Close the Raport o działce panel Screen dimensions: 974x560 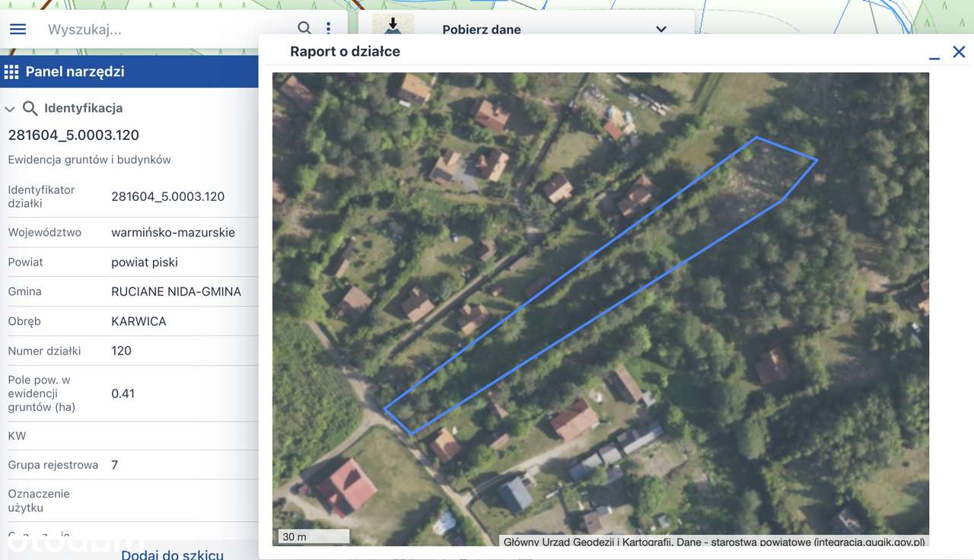pos(959,52)
